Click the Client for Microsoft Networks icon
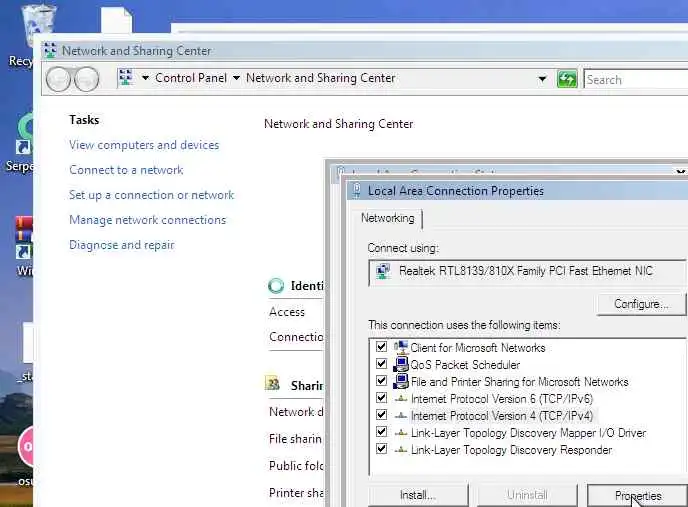Screen dimensions: 688x507 coord(401,347)
